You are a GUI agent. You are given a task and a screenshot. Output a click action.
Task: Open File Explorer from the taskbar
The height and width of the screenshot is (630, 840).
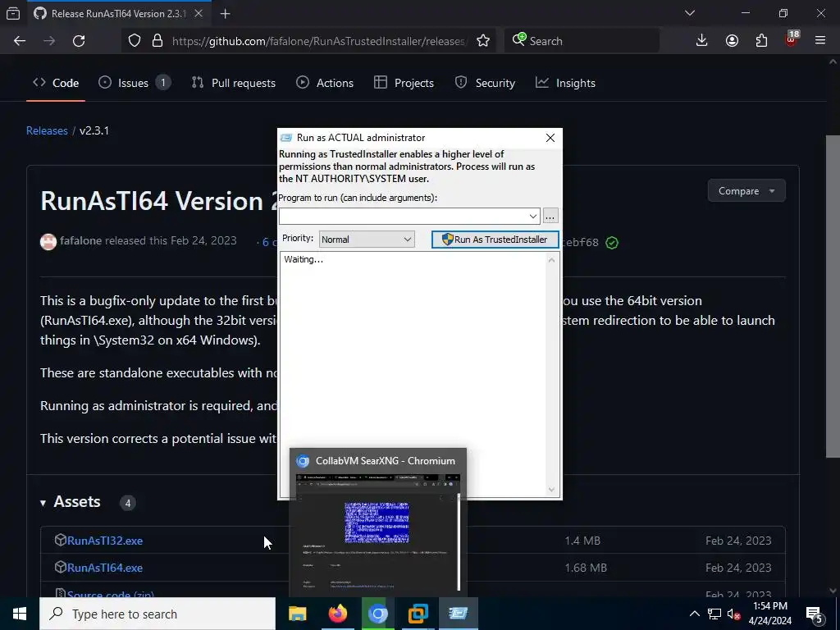point(297,614)
